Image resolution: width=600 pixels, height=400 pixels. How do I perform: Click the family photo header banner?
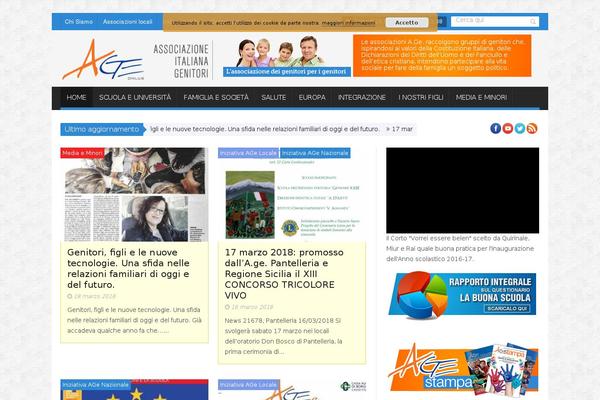point(287,56)
